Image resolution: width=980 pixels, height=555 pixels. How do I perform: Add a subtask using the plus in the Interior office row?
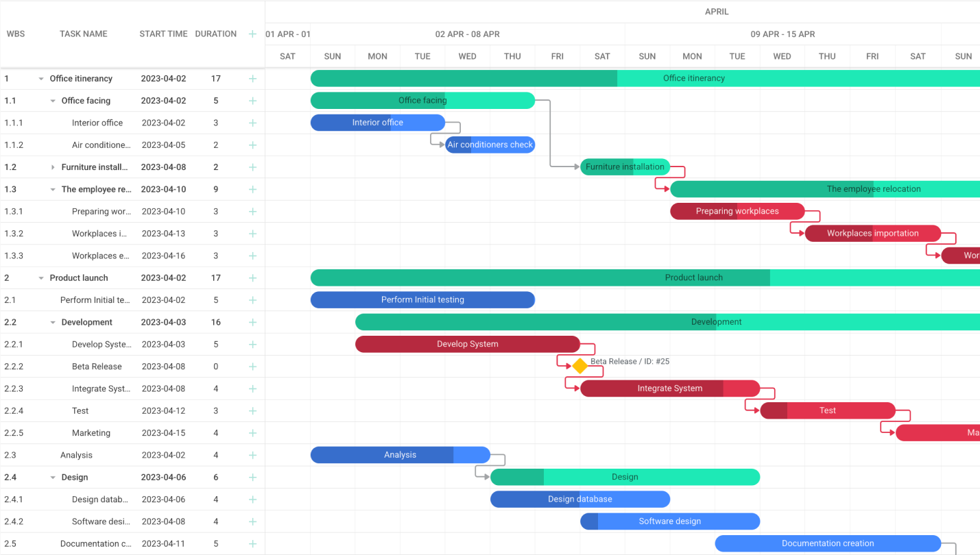tap(252, 123)
